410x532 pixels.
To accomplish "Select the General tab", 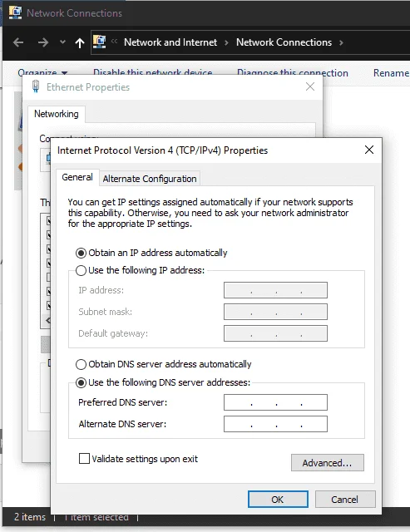I will [77, 177].
